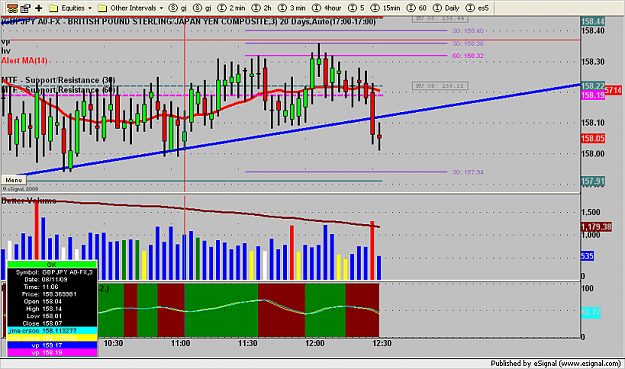Click the blue 535 volume marker
Viewport: 625px width, 369px height.
588,256
